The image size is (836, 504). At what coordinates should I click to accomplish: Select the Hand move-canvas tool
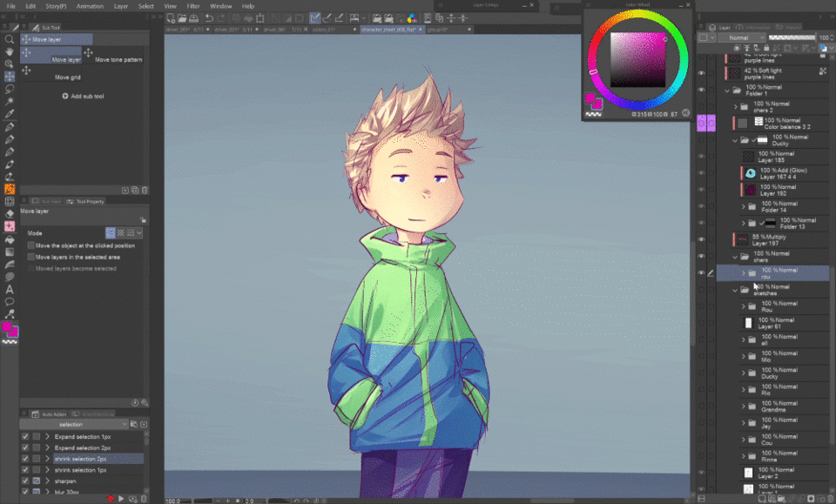9,51
